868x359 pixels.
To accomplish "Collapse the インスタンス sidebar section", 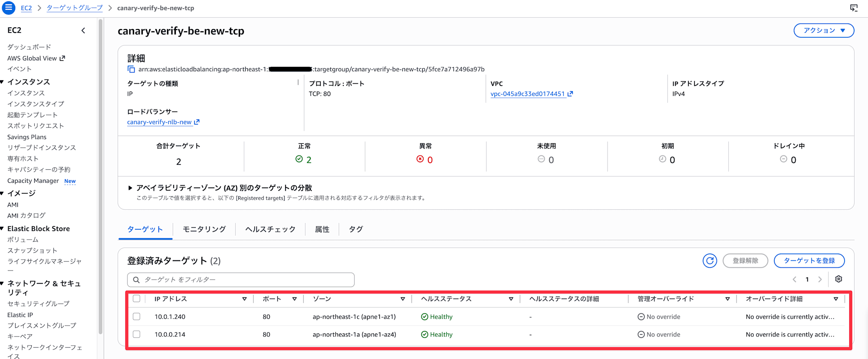I will [3, 82].
